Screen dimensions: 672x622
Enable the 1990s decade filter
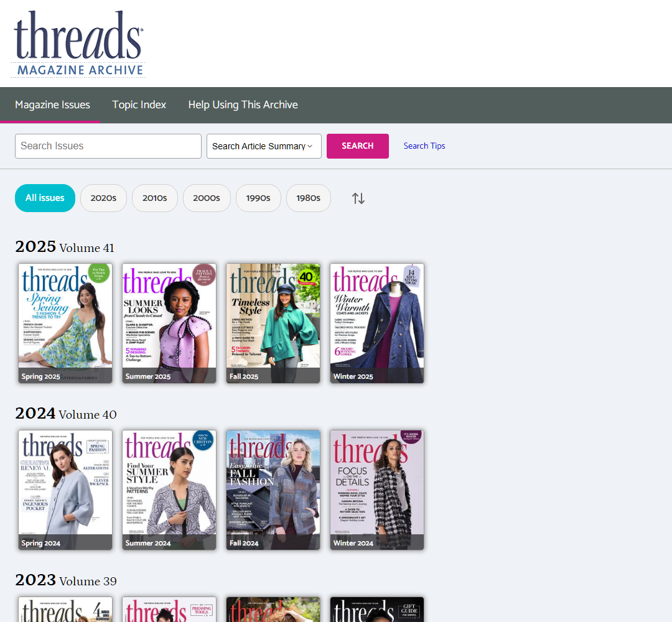tap(258, 198)
